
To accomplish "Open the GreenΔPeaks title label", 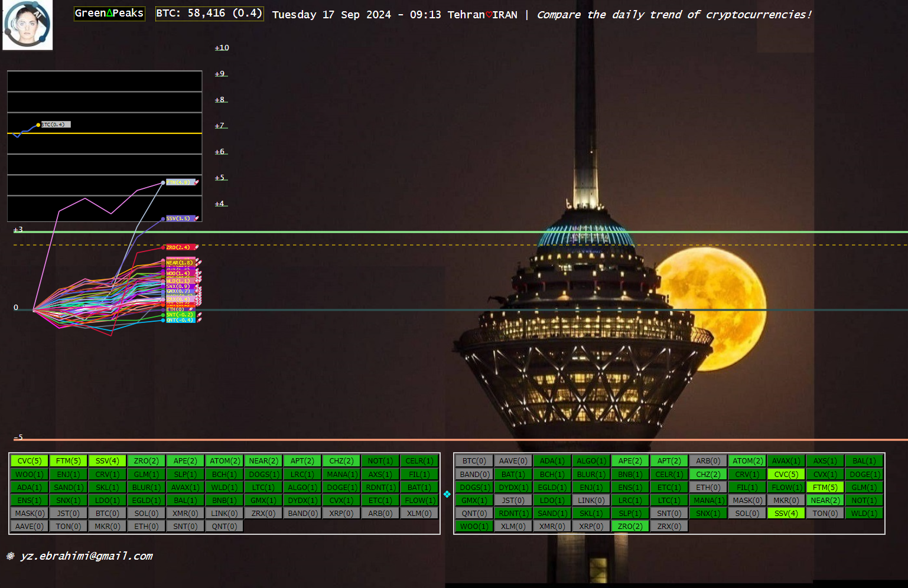I will pos(109,13).
